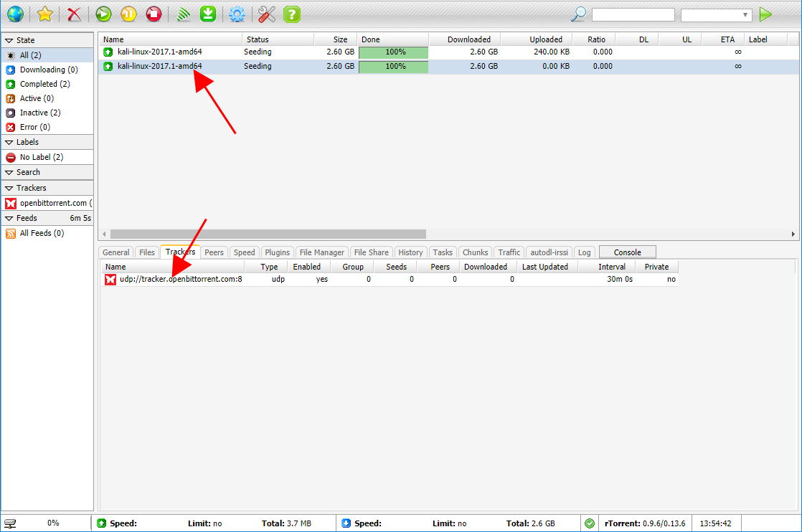Screen dimensions: 802x532
Task: Open settings with the blue gear icon
Action: click(x=237, y=14)
